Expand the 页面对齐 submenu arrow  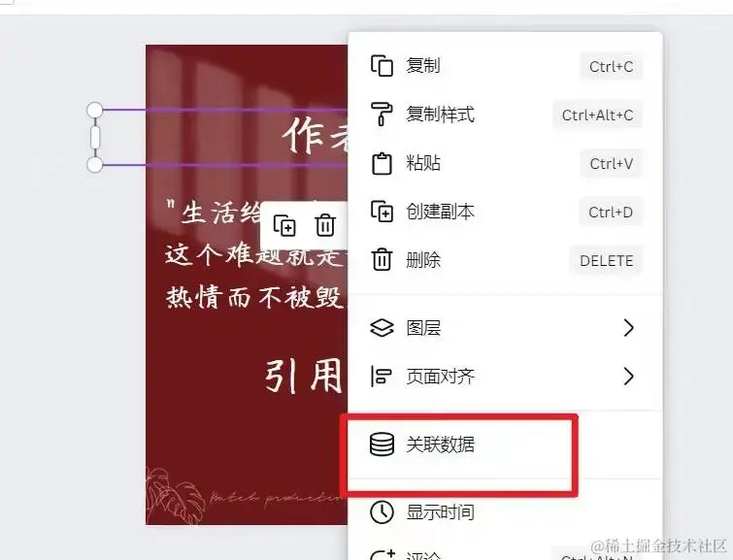click(629, 376)
